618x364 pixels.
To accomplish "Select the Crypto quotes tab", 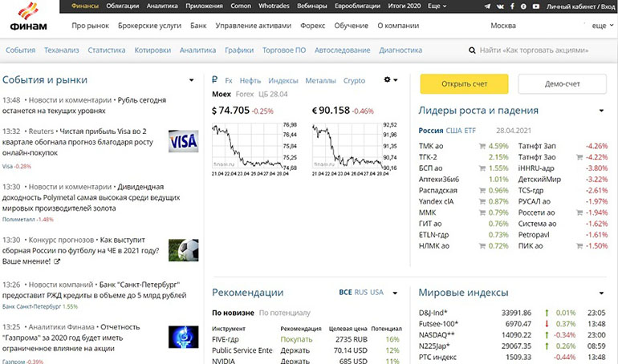I will (354, 81).
